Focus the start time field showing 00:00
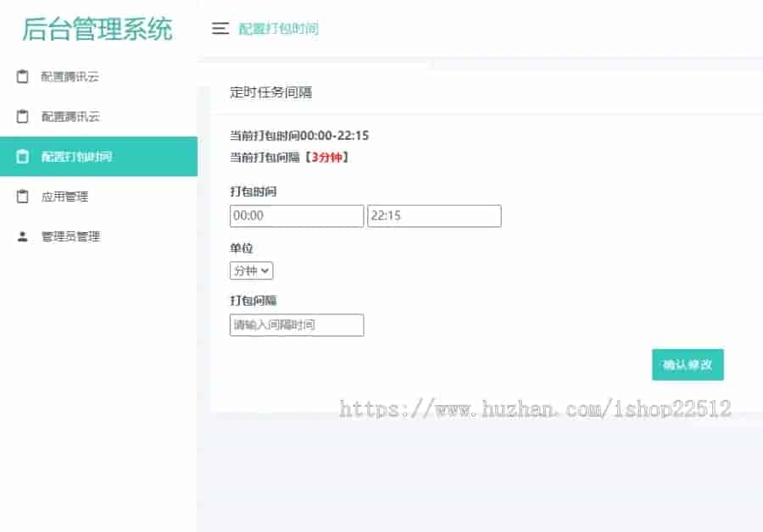Image resolution: width=763 pixels, height=532 pixels. tap(297, 216)
